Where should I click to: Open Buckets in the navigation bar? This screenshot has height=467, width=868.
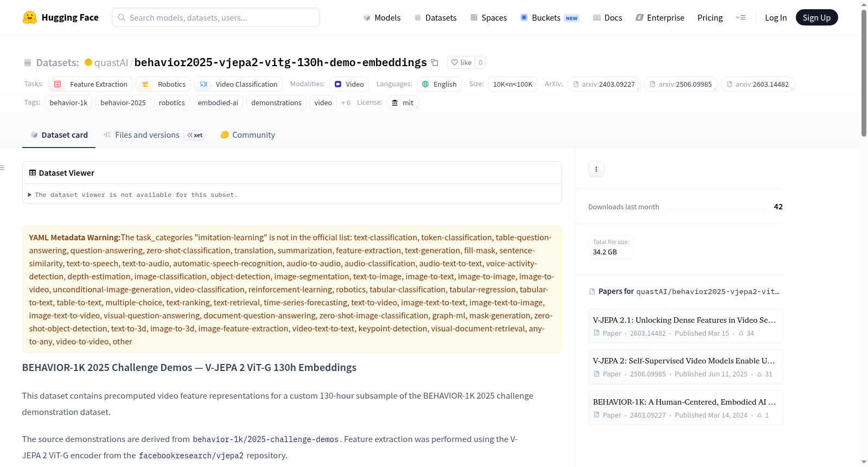[550, 17]
